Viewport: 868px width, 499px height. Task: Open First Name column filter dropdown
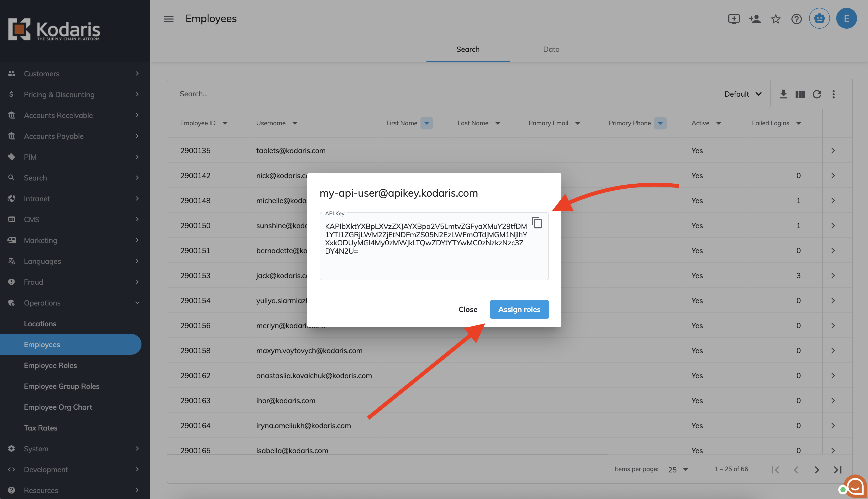point(426,123)
